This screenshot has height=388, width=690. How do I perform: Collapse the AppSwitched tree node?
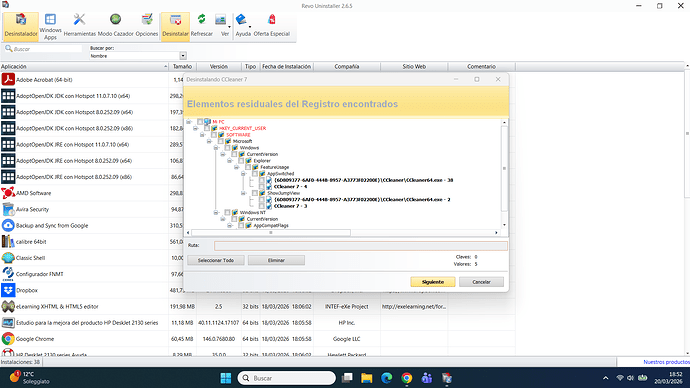243,174
